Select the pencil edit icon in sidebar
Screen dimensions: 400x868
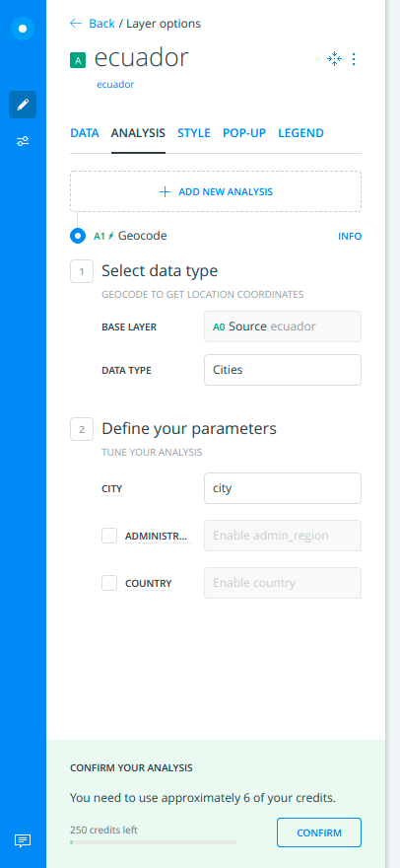tap(23, 105)
